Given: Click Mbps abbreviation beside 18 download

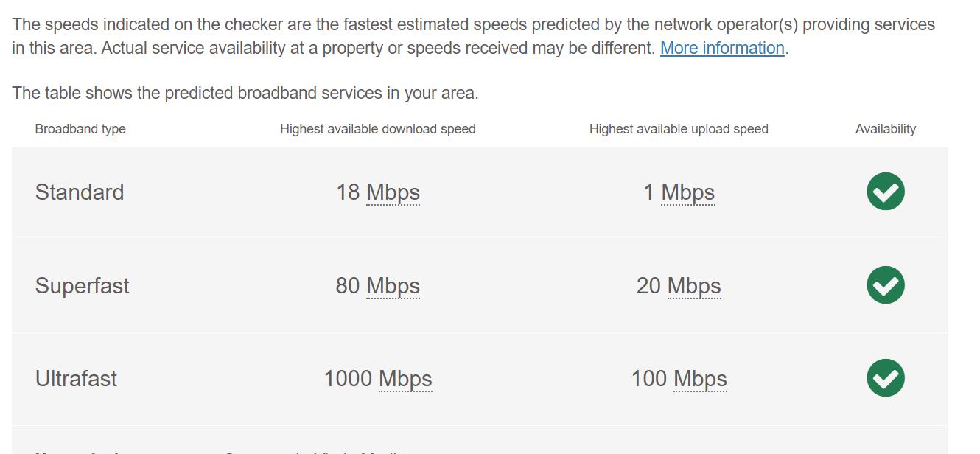Looking at the screenshot, I should tap(393, 192).
